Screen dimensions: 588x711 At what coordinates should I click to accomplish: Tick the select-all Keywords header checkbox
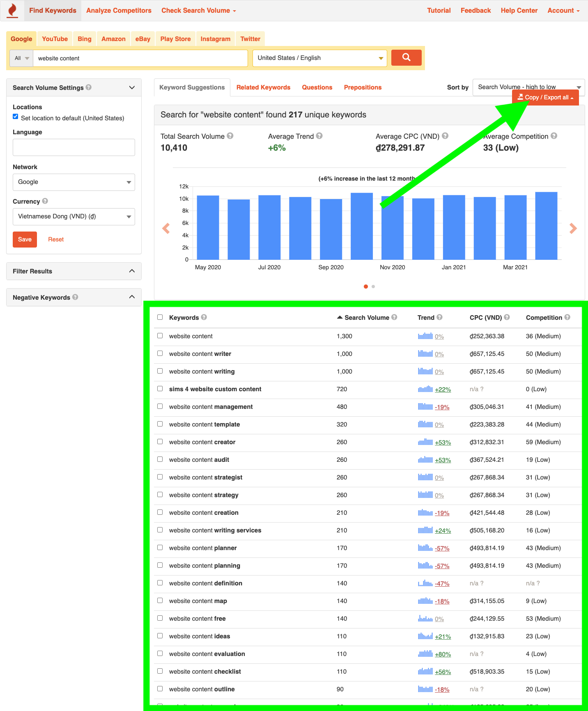tap(160, 317)
